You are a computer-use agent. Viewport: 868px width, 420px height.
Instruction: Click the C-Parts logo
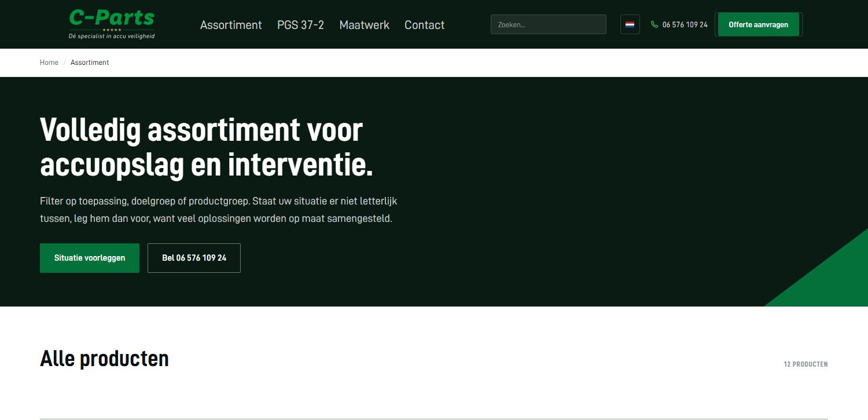[112, 24]
